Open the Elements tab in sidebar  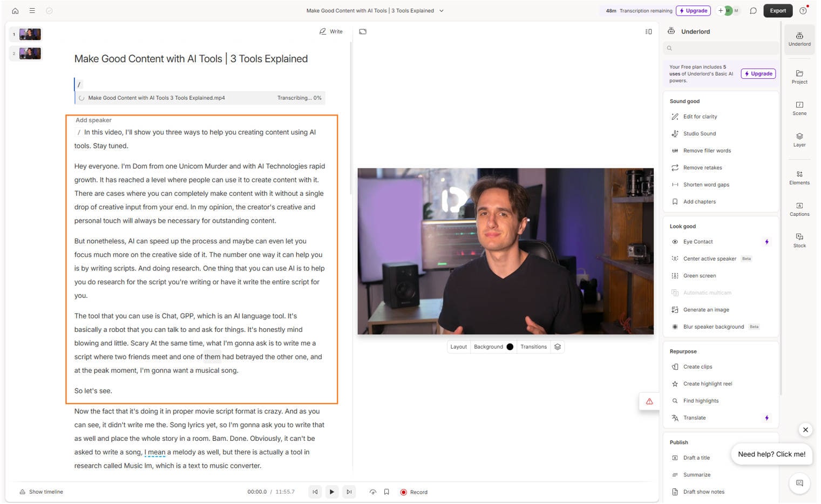[x=799, y=178]
